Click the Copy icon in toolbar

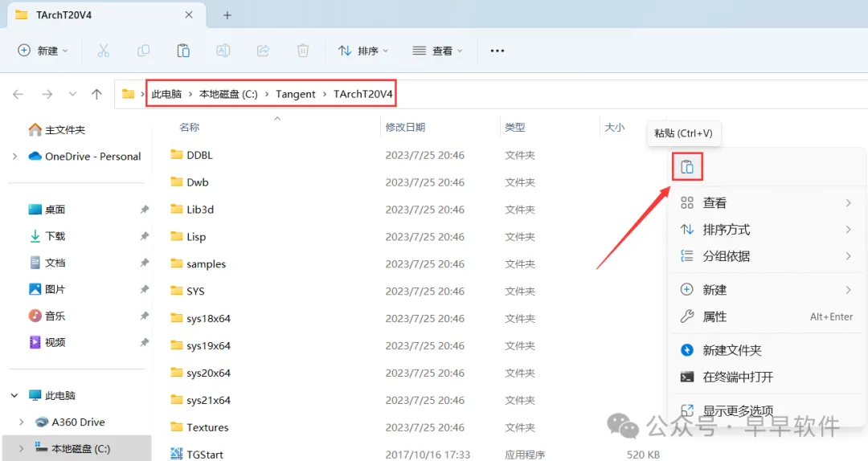143,51
